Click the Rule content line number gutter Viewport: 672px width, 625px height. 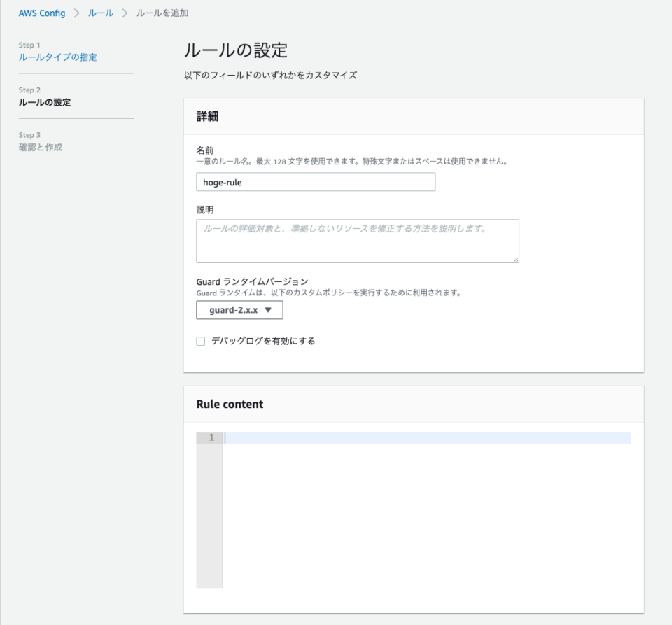(x=209, y=437)
